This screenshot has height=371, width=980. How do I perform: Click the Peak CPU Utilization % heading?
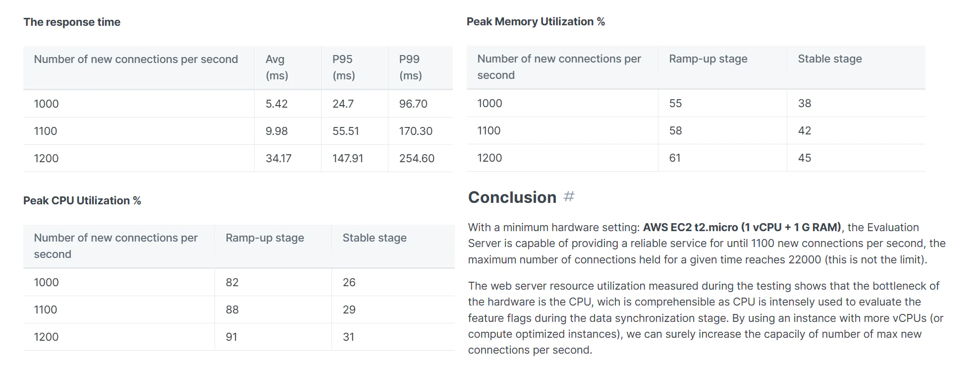(x=82, y=200)
